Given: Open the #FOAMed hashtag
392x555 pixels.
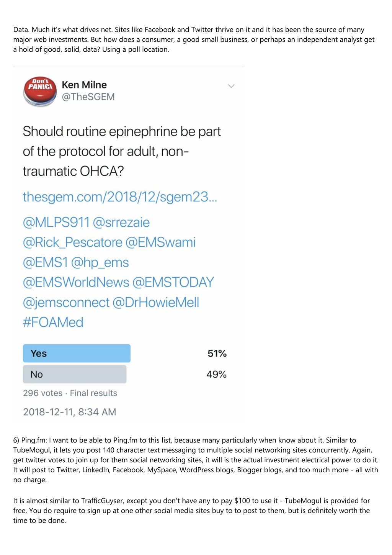Looking at the screenshot, I should coord(53,323).
